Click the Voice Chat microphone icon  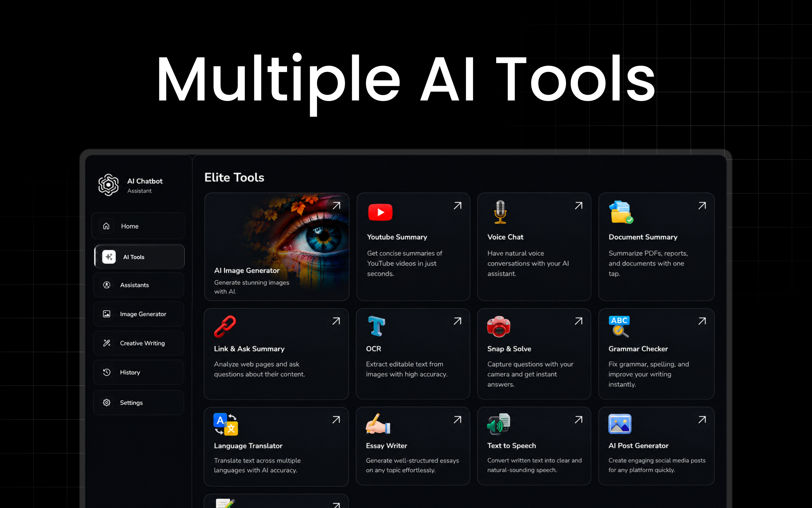(500, 212)
